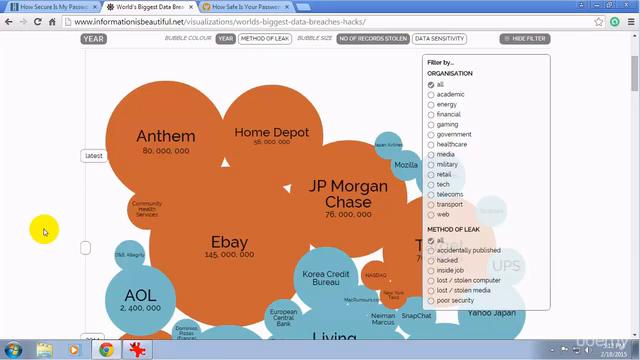Go to browser home icon

click(52, 22)
